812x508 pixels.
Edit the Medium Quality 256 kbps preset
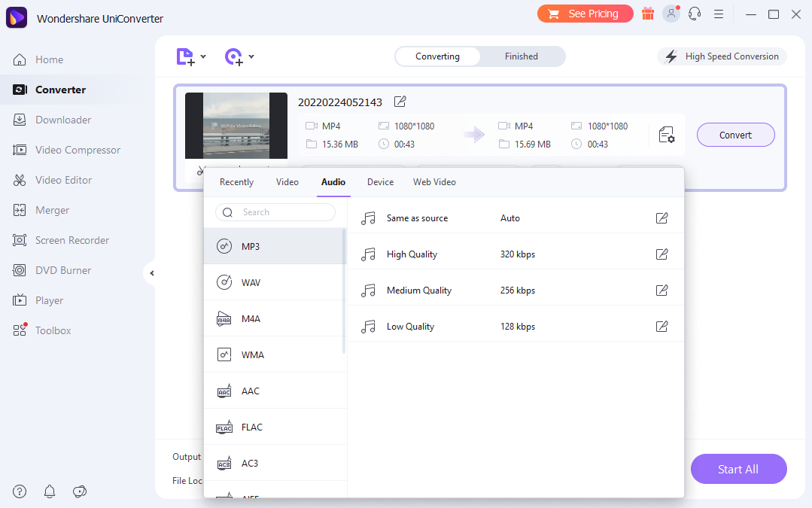click(661, 290)
